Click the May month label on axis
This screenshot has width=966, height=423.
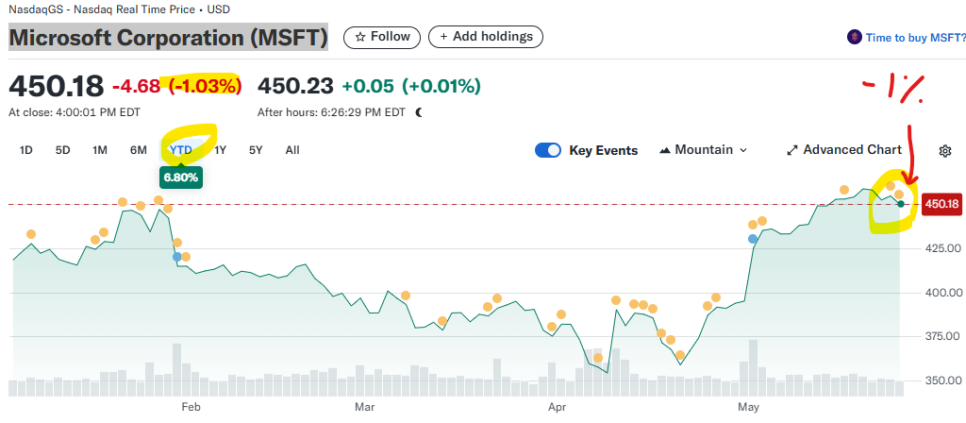749,407
